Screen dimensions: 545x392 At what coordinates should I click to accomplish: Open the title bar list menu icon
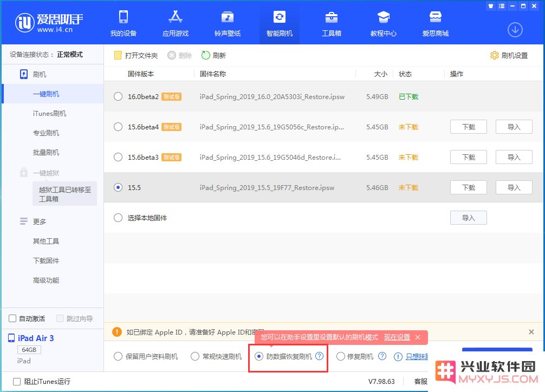502,6
